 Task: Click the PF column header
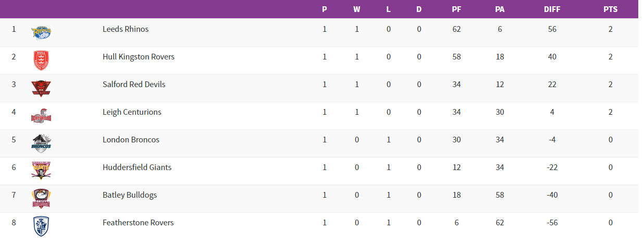(x=456, y=9)
